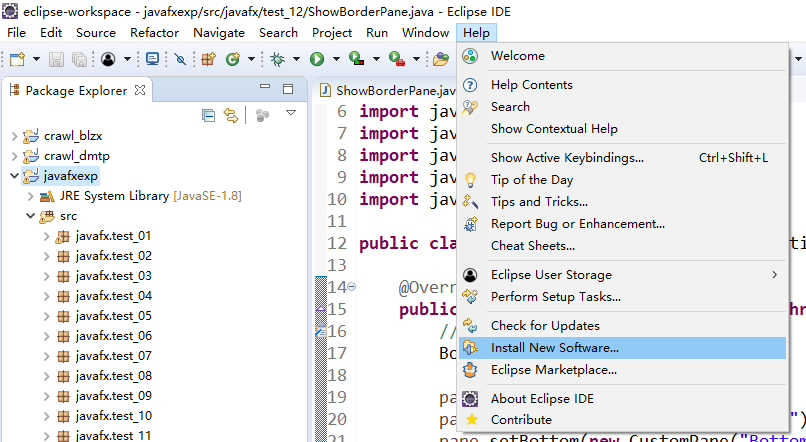This screenshot has height=442, width=806.
Task: Open the Navigate menu
Action: pyautogui.click(x=219, y=33)
